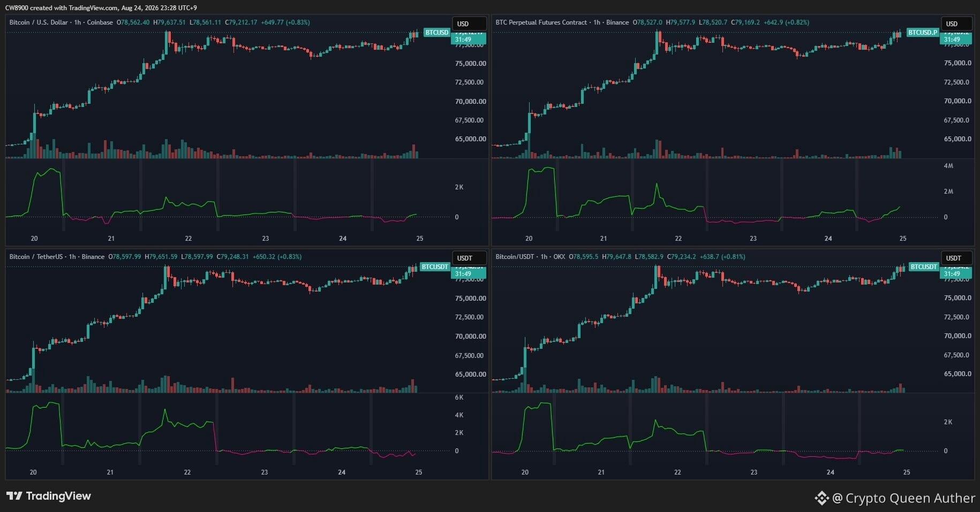Click the low value L78,520.7 on the futures chart
Screen dimensions: 980x512
point(713,22)
